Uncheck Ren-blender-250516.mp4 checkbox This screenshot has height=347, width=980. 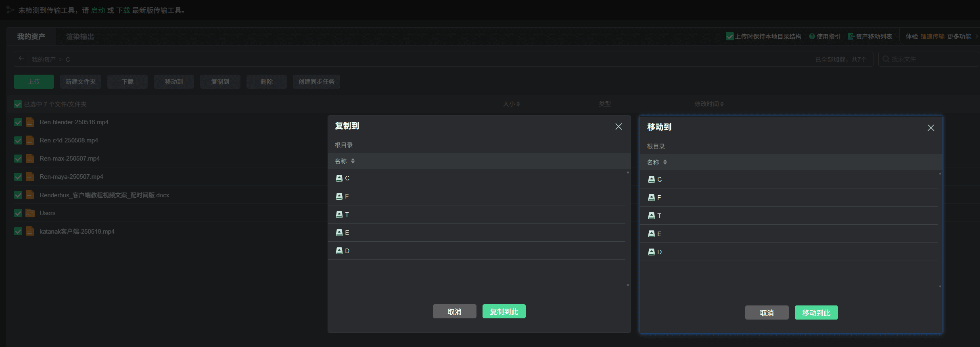[x=18, y=122]
